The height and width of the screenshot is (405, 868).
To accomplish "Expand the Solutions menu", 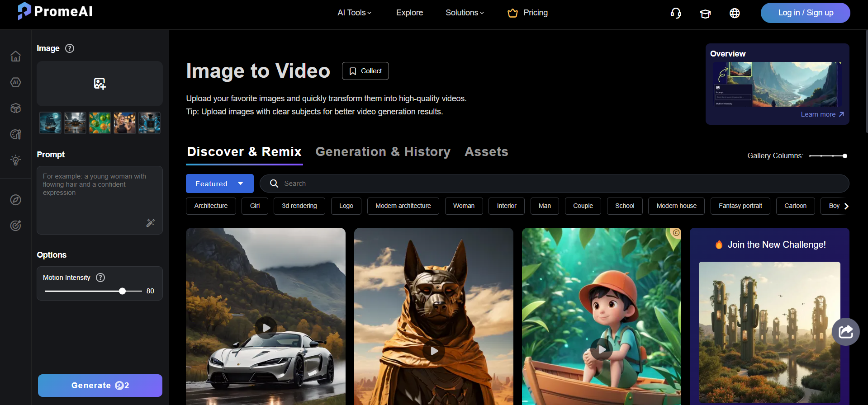I will click(465, 13).
